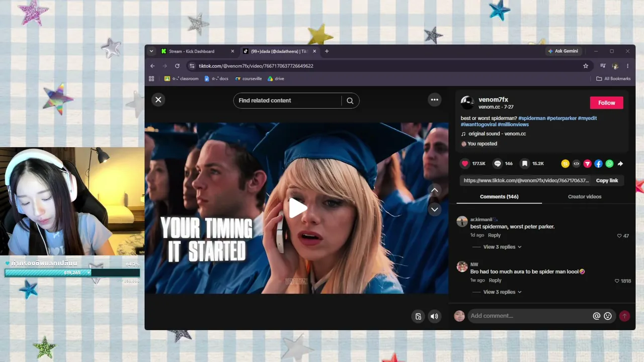The width and height of the screenshot is (644, 362).
Task: Post the comment with the red arrow button
Action: click(x=624, y=316)
